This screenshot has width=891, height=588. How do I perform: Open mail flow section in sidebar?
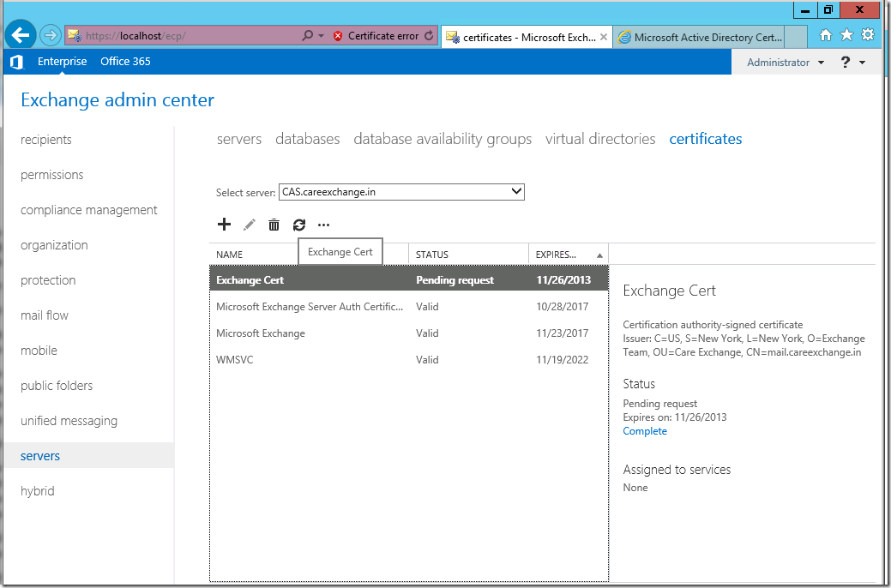coord(45,315)
